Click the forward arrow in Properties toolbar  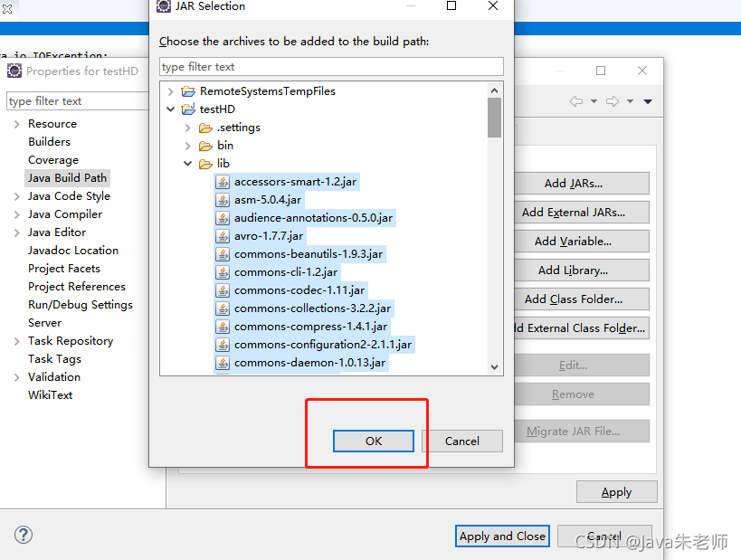tap(613, 101)
